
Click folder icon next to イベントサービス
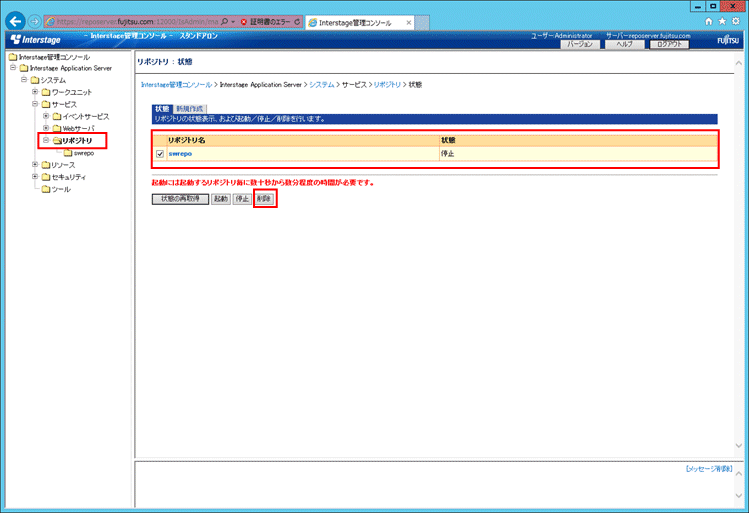coord(57,116)
